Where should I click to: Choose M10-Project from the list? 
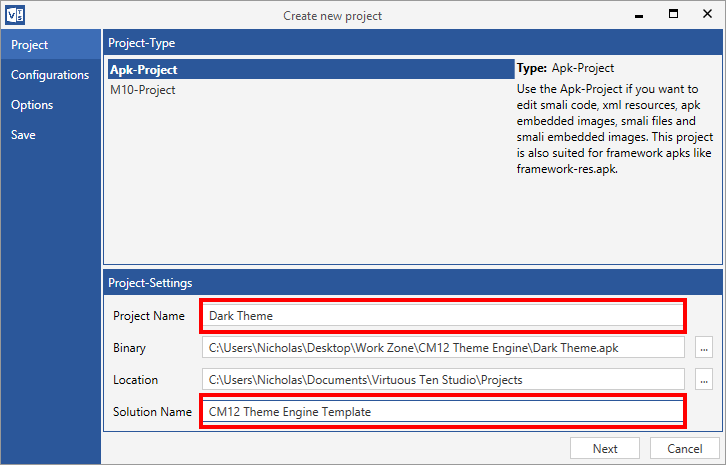click(x=311, y=90)
